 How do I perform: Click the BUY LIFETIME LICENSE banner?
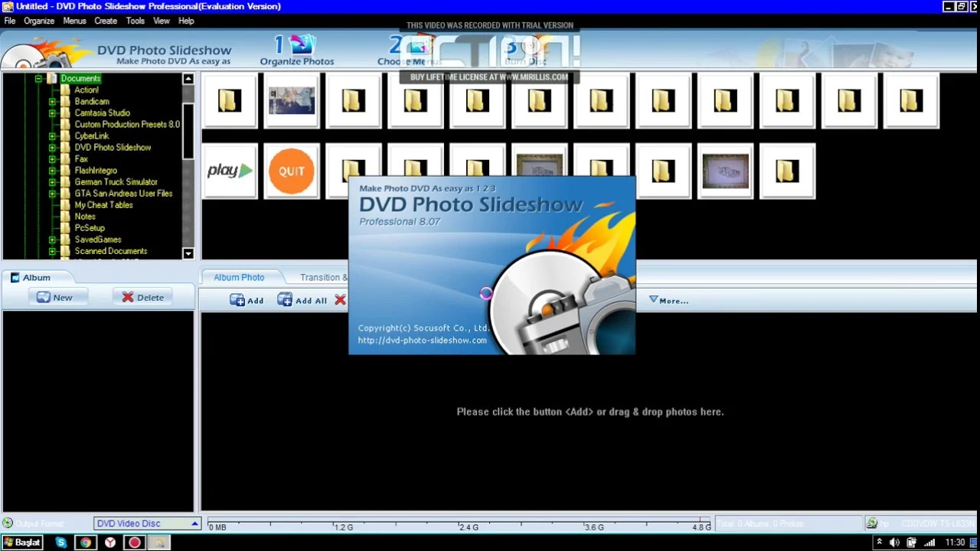click(x=490, y=77)
